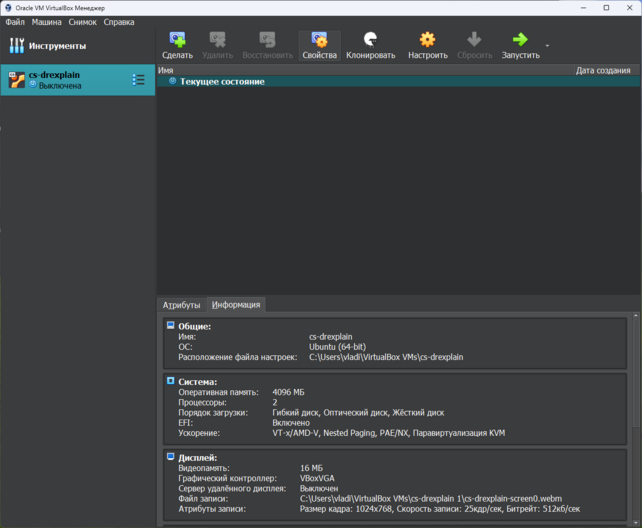Click the Сделать snapshot toolbar icon

pos(177,41)
